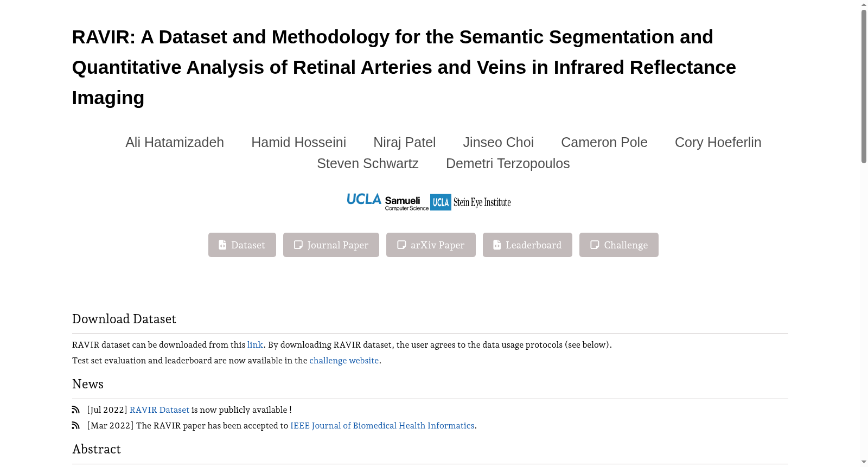The width and height of the screenshot is (868, 467).
Task: Open the 'challenge website' link
Action: [344, 361]
